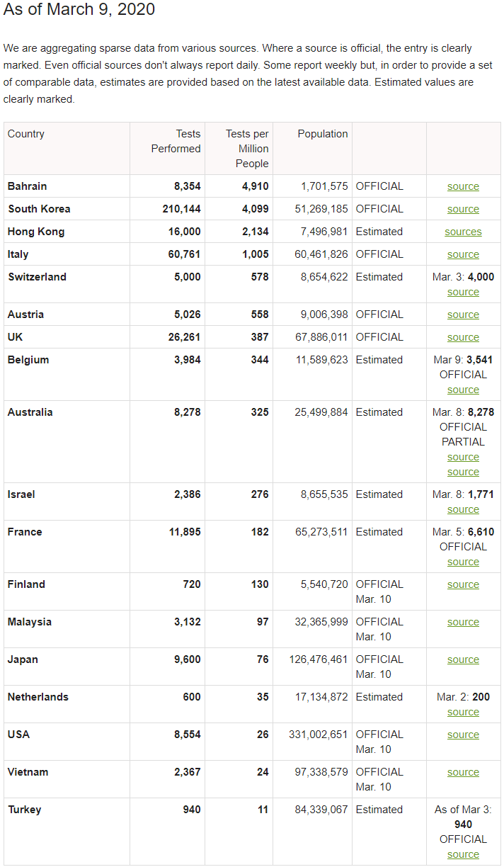Image resolution: width=504 pixels, height=867 pixels.
Task: Click the Population column header
Action: click(x=322, y=134)
